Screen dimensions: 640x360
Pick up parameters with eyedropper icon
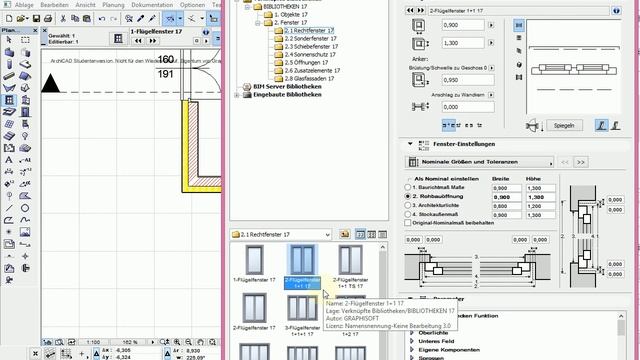(141, 18)
